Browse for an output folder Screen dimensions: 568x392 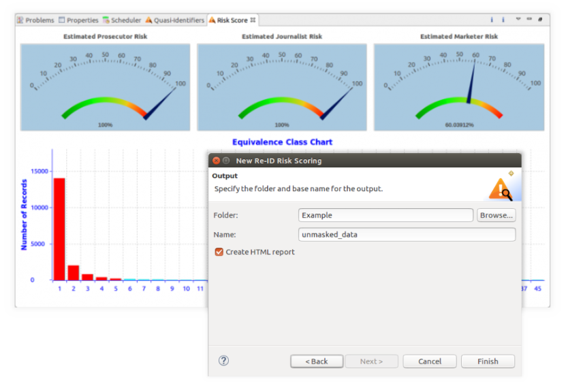(496, 214)
